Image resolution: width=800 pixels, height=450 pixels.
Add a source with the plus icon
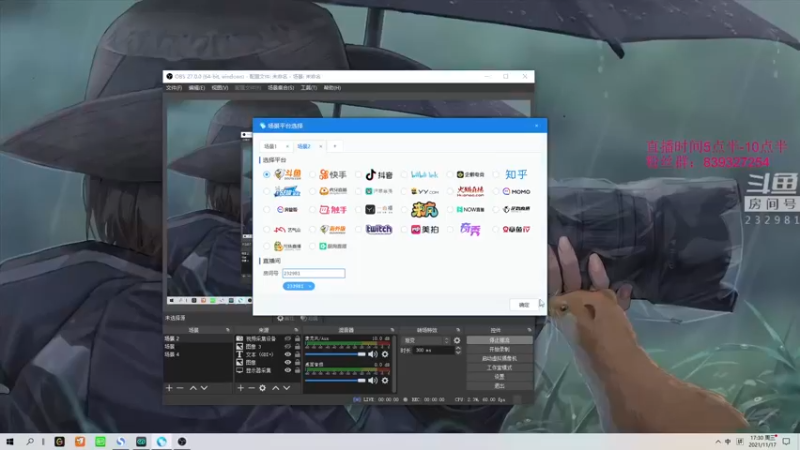240,388
